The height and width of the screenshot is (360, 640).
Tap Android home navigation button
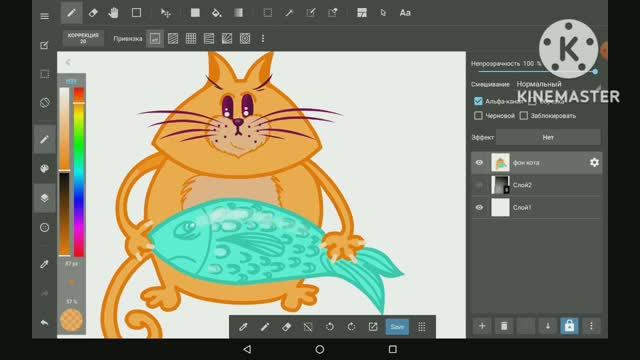click(x=320, y=349)
